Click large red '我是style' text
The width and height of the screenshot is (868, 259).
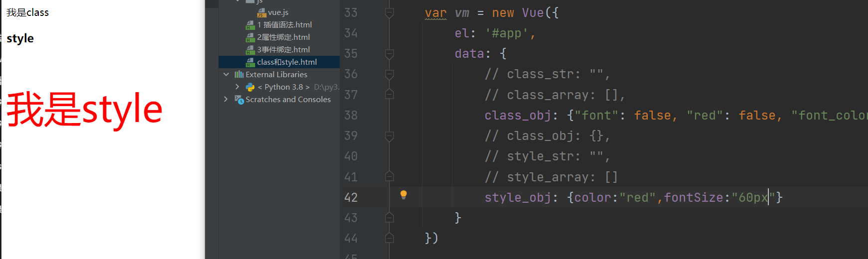84,109
